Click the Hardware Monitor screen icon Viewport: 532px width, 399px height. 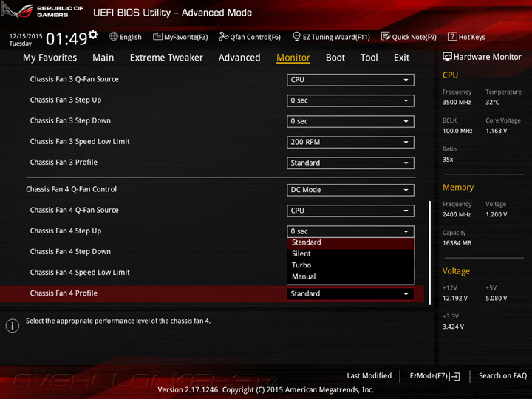(447, 57)
